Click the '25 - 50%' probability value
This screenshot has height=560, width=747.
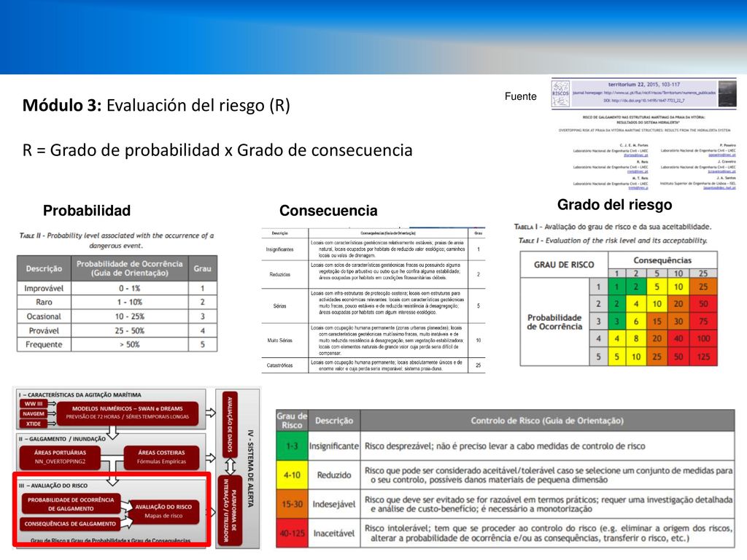click(130, 330)
